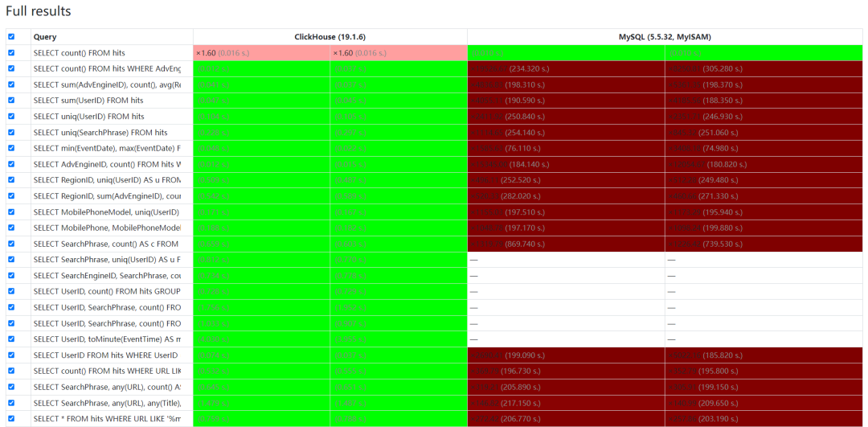The height and width of the screenshot is (427, 868).
Task: Click the result cell 282.020 s.
Action: point(567,196)
